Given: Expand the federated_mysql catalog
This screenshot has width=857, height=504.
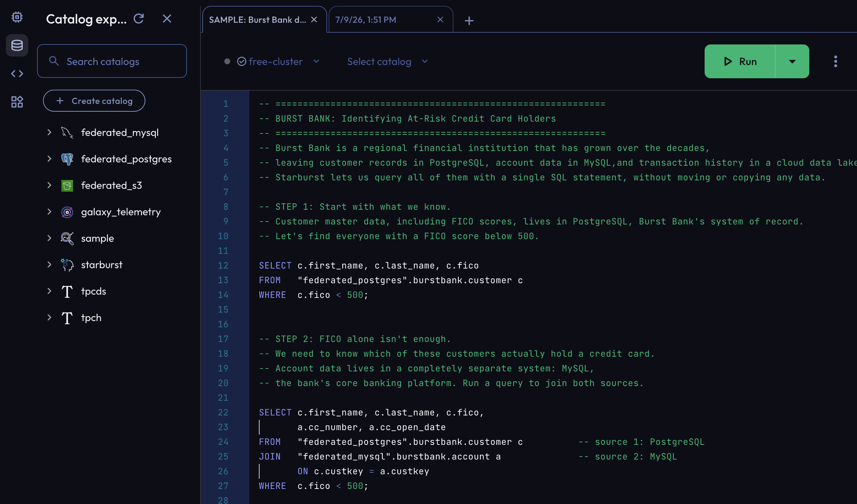Looking at the screenshot, I should click(49, 132).
